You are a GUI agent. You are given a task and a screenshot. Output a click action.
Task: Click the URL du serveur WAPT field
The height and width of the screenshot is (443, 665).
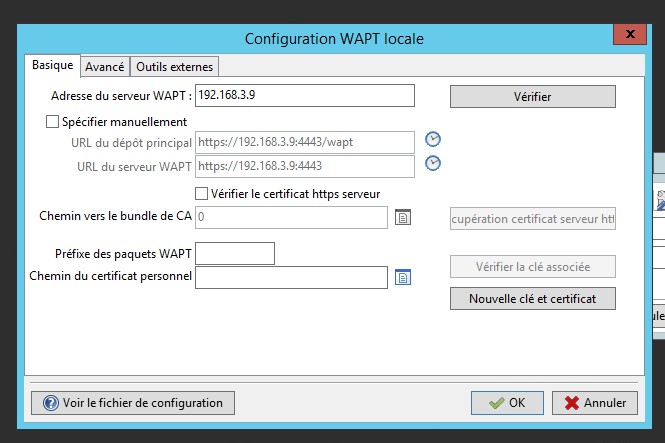[305, 167]
